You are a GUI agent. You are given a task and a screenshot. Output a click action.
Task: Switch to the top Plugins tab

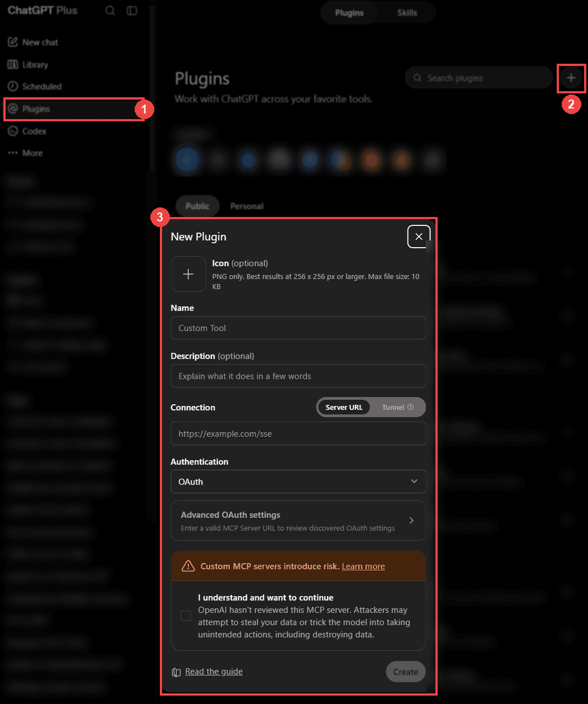[349, 13]
